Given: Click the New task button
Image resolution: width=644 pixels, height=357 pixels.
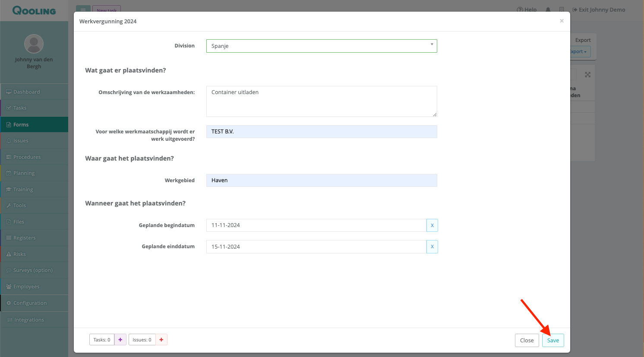Looking at the screenshot, I should tap(107, 9).
